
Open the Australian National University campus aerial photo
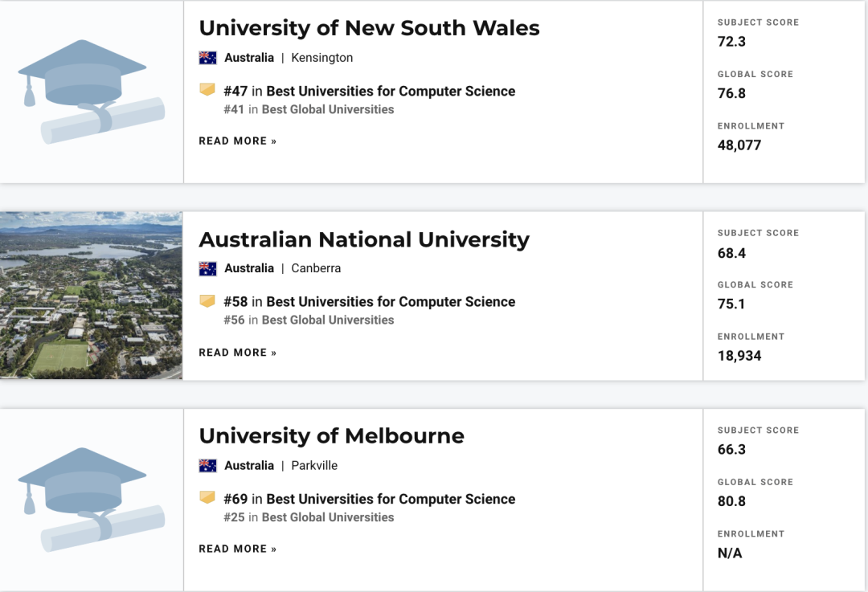pos(91,296)
